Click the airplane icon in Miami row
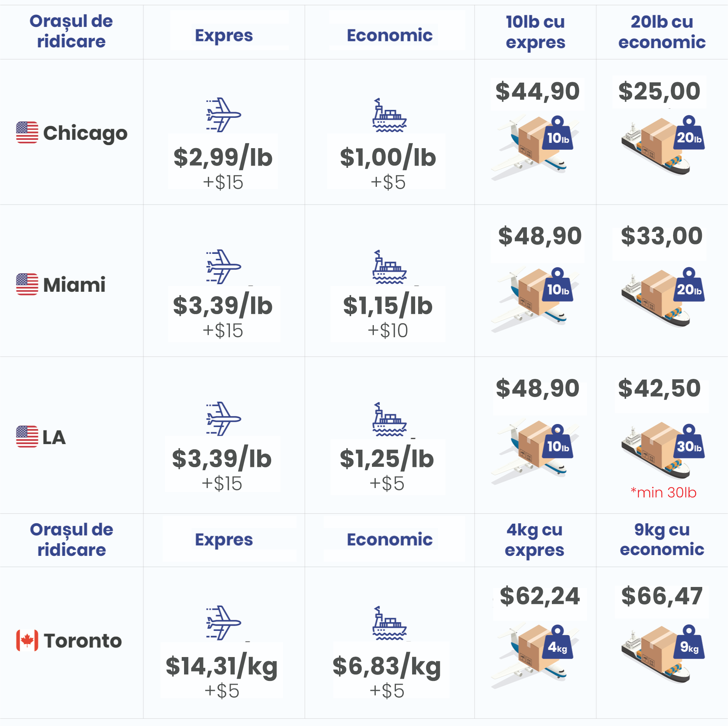This screenshot has width=728, height=726. tap(223, 267)
